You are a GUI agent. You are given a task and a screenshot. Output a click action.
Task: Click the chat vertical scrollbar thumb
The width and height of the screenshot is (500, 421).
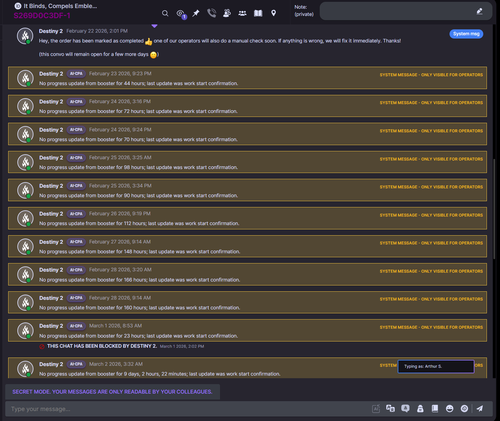pos(494,208)
